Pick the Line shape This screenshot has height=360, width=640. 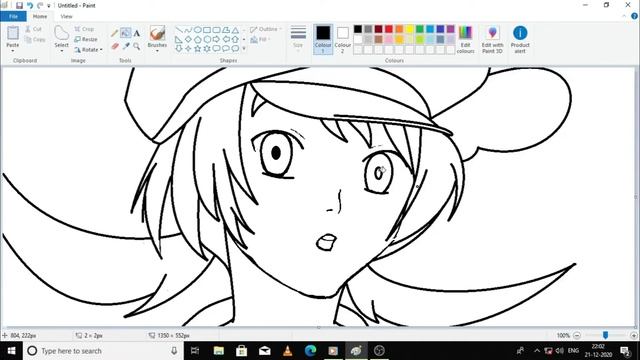pos(179,30)
